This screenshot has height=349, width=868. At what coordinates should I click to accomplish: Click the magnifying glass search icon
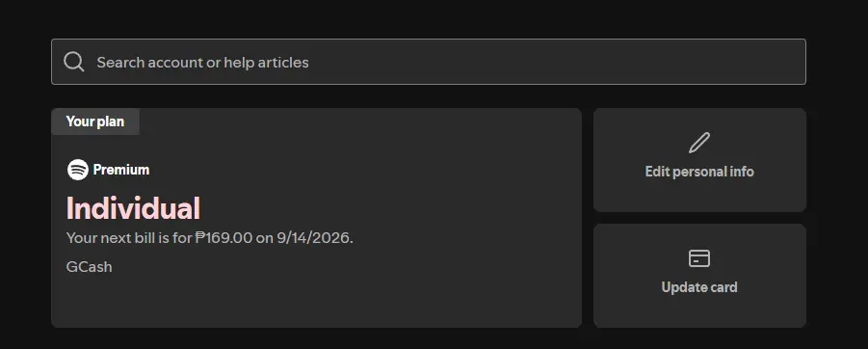point(73,62)
